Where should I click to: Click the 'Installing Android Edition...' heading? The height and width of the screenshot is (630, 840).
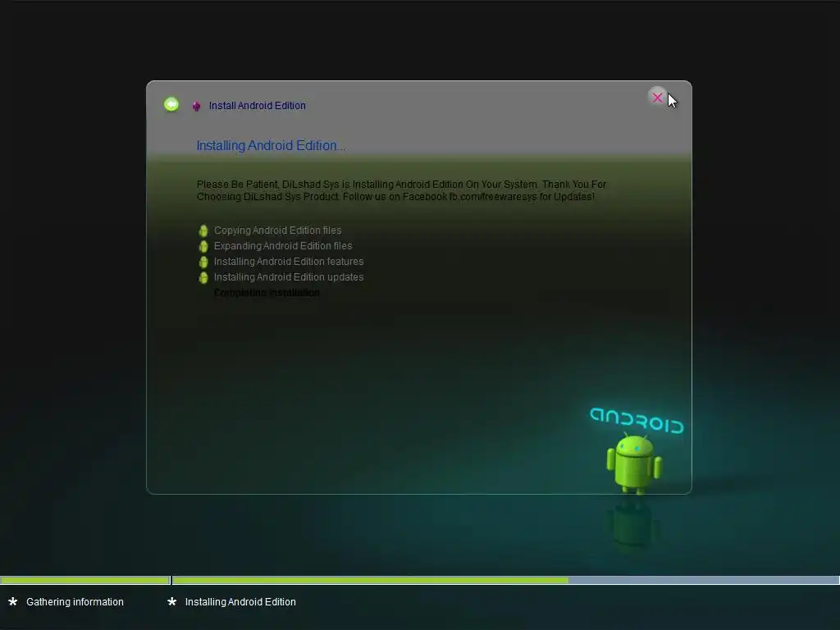click(x=271, y=146)
